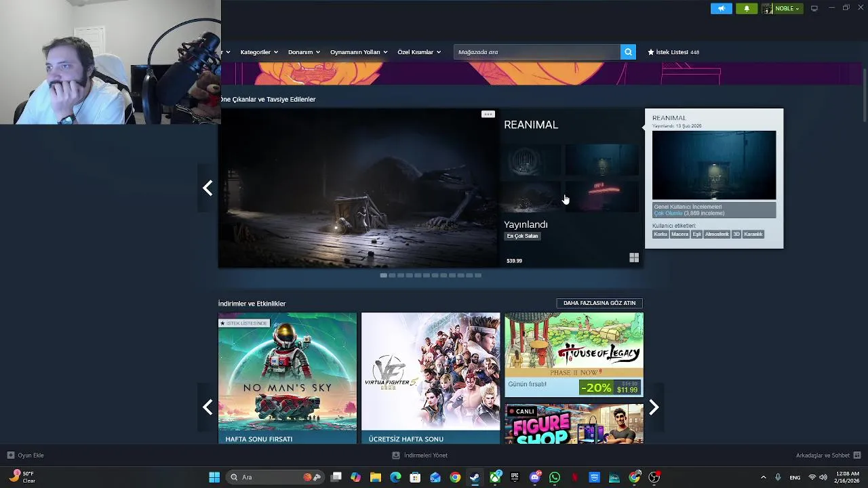Screen dimensions: 868x488
Task: Open the green notifications bell
Action: tap(747, 8)
